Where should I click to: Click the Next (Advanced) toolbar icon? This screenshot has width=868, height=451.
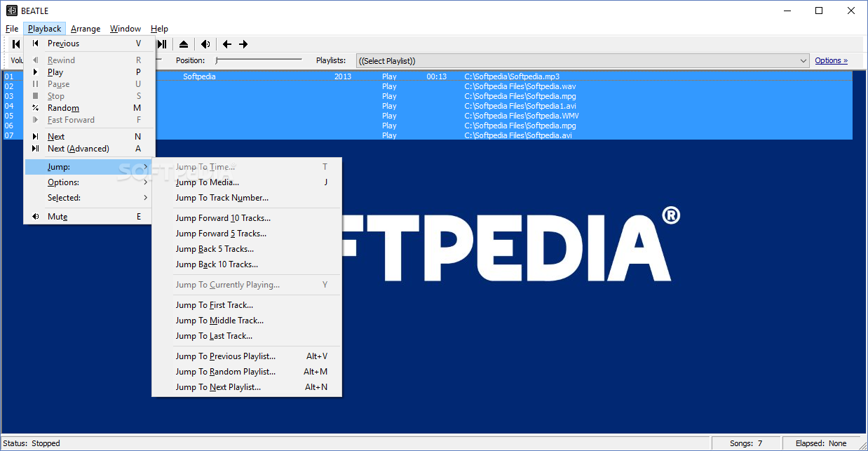tap(162, 44)
